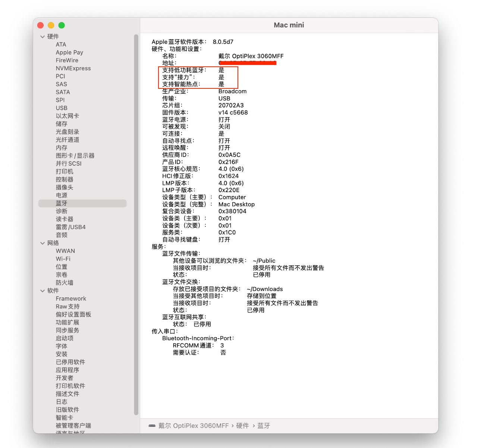Select 同步服务 in sidebar
The image size is (478, 448).
(67, 330)
